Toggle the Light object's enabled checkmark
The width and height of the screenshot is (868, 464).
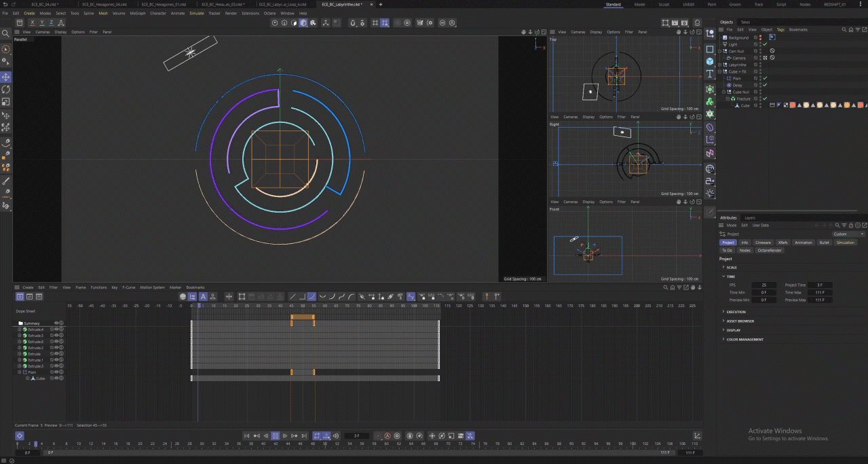click(x=765, y=44)
